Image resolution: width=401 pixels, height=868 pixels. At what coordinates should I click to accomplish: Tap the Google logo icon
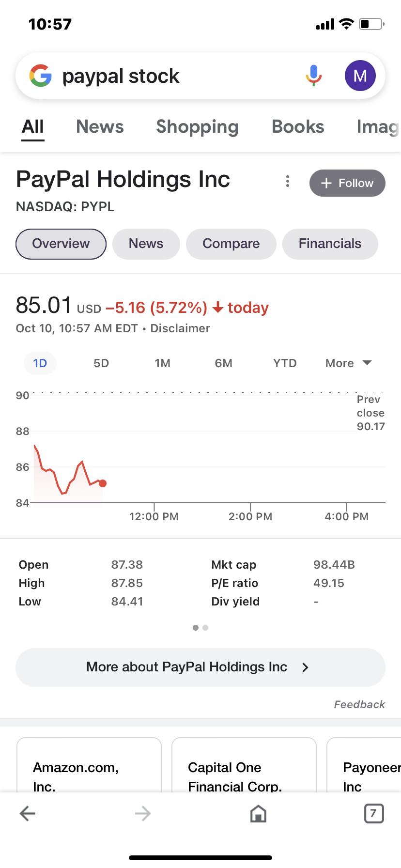click(x=41, y=76)
